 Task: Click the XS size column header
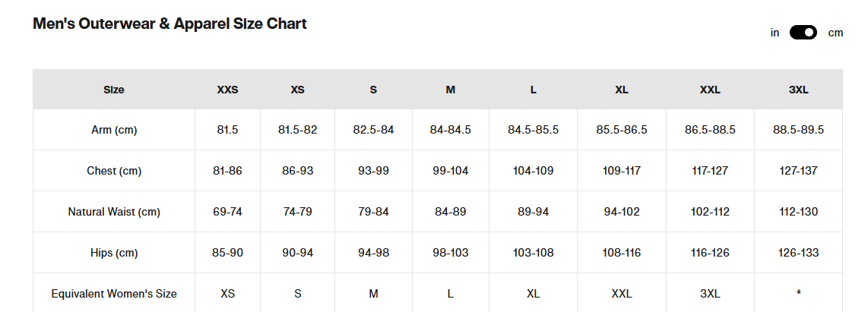[297, 90]
